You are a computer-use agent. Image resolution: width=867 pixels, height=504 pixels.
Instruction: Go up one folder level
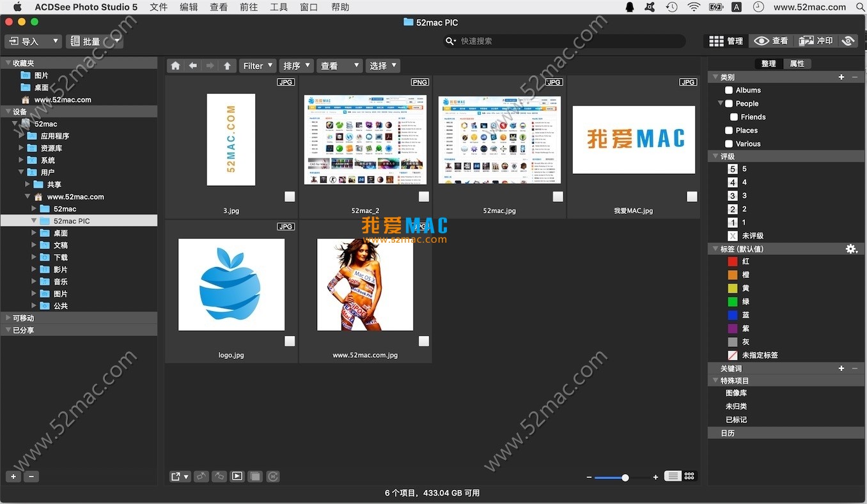coord(227,66)
